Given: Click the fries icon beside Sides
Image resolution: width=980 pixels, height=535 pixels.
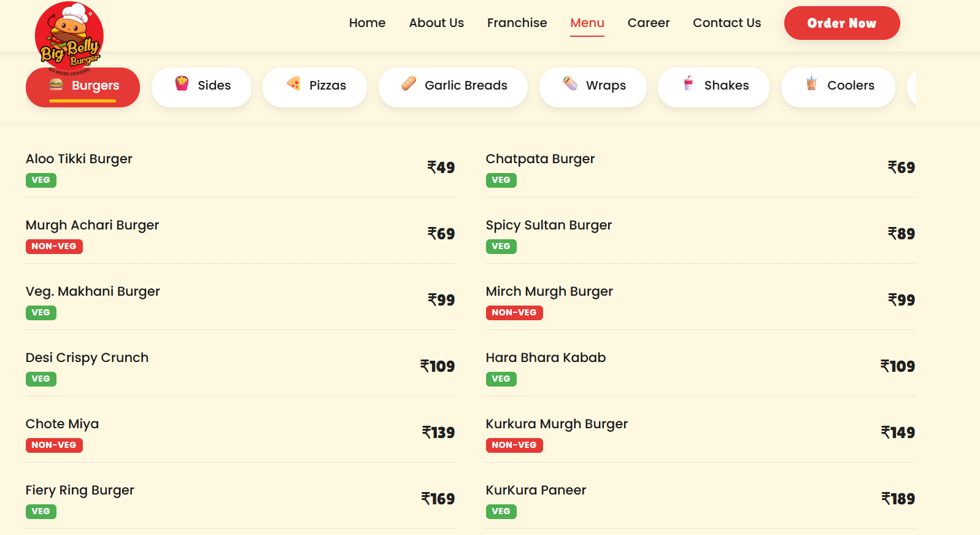Looking at the screenshot, I should tap(182, 83).
